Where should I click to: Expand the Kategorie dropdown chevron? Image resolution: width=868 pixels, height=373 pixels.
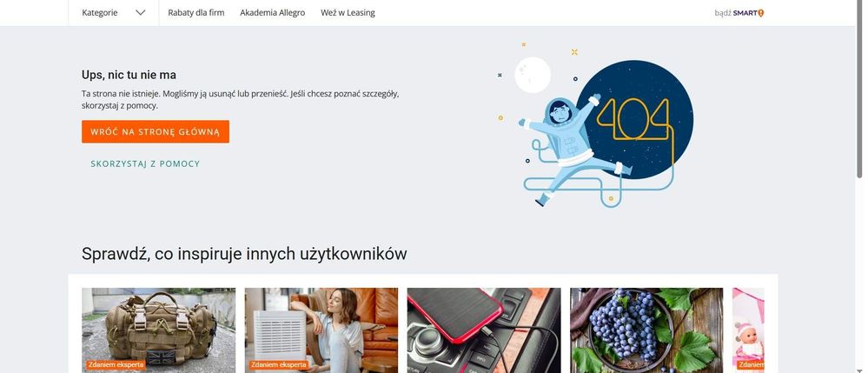141,13
